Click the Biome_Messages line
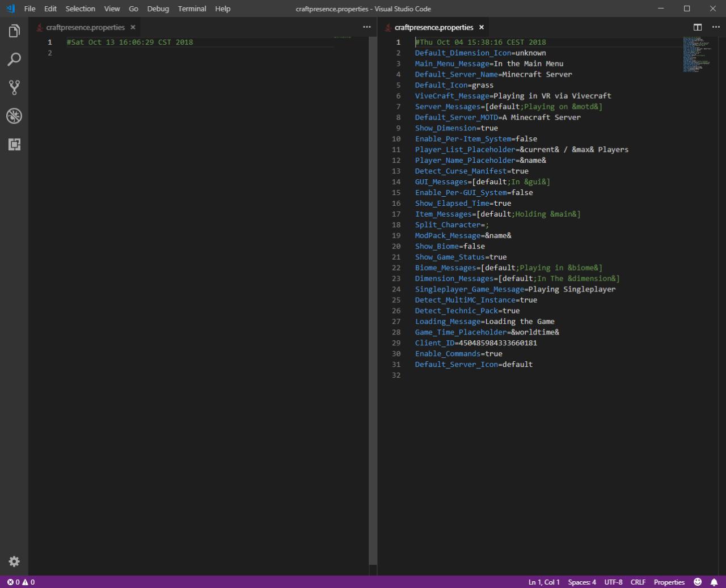 508,268
